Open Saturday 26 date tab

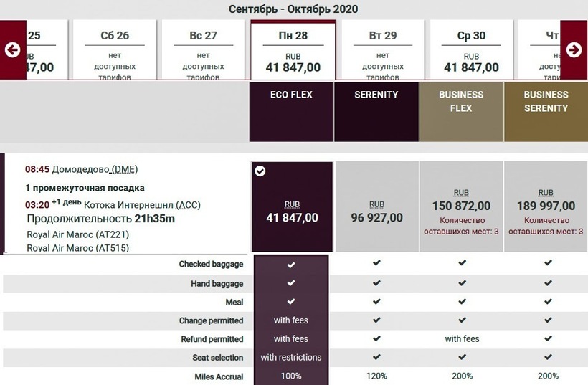[x=115, y=50]
